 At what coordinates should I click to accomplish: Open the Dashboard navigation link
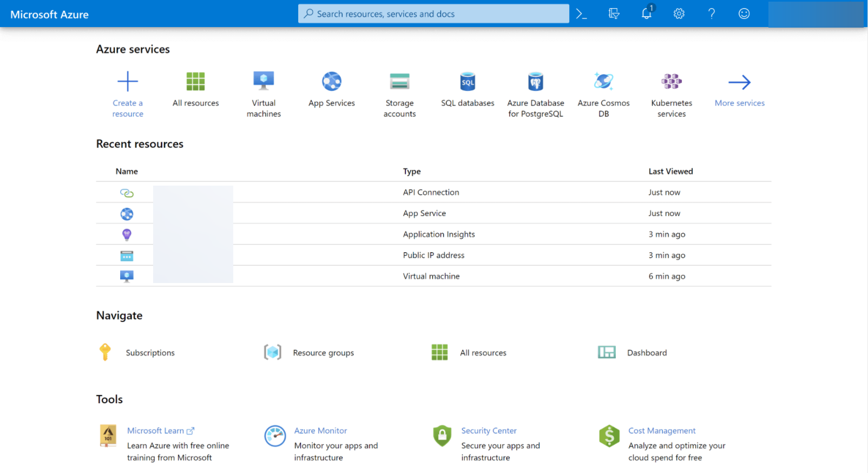click(647, 353)
